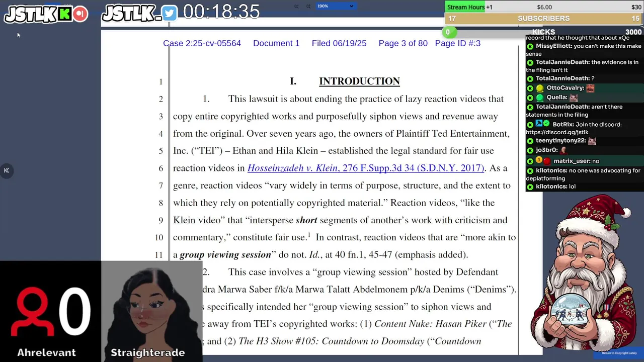Click the 'Case 2:25-cv-05564' header text
This screenshot has height=362, width=644.
(x=202, y=43)
